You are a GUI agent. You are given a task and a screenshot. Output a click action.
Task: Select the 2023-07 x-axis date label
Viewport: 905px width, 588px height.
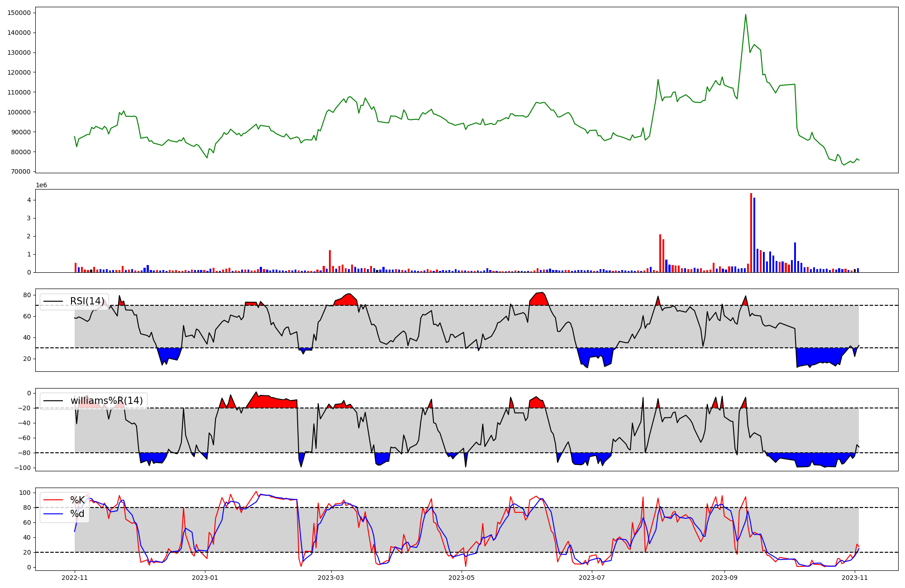point(591,578)
